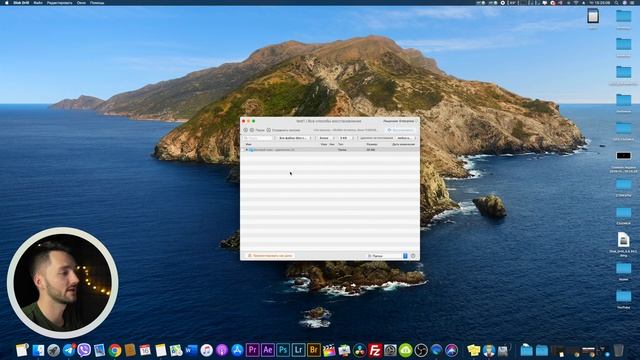The image size is (640, 360).
Task: Sort results by the Size column header
Action: (x=371, y=144)
